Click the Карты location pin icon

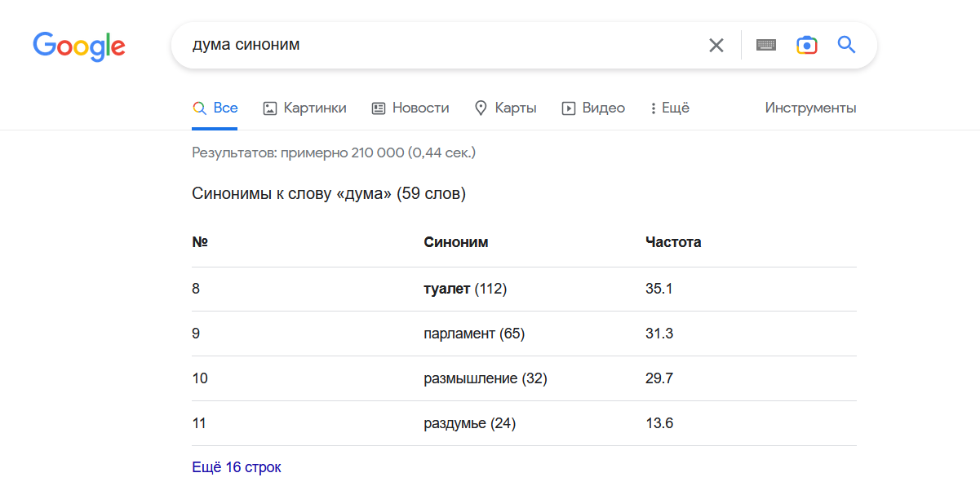point(481,108)
